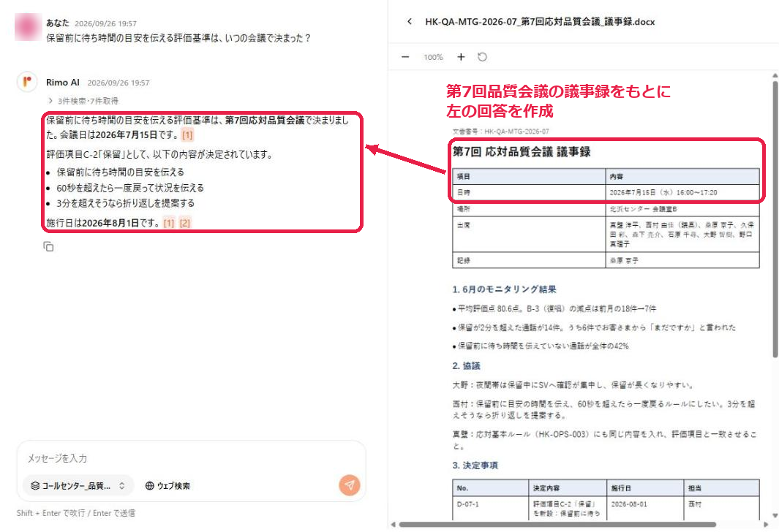Screen dimensions: 779x532
Task: Open citation [1] after 2026年7月15日です
Action: coord(187,135)
